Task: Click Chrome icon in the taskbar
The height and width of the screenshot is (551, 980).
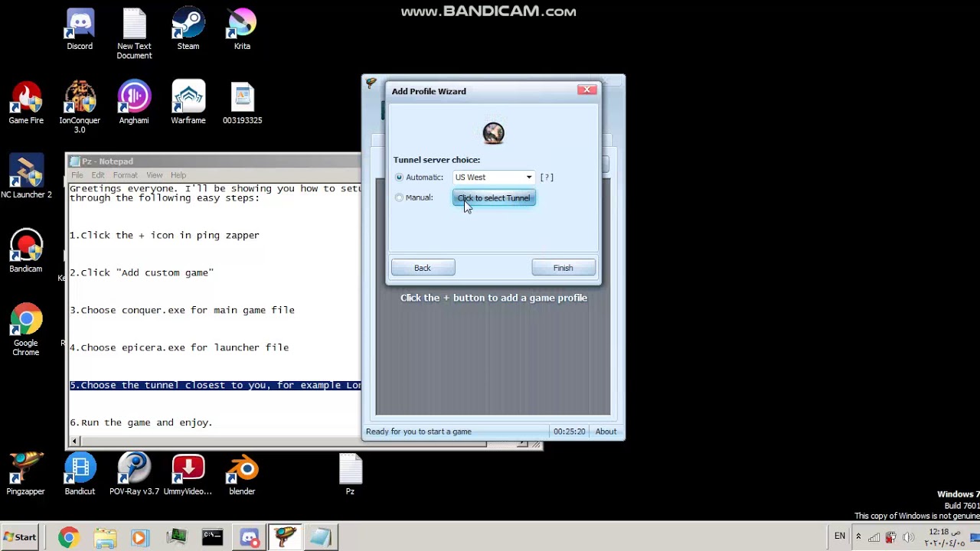Action: (68, 538)
